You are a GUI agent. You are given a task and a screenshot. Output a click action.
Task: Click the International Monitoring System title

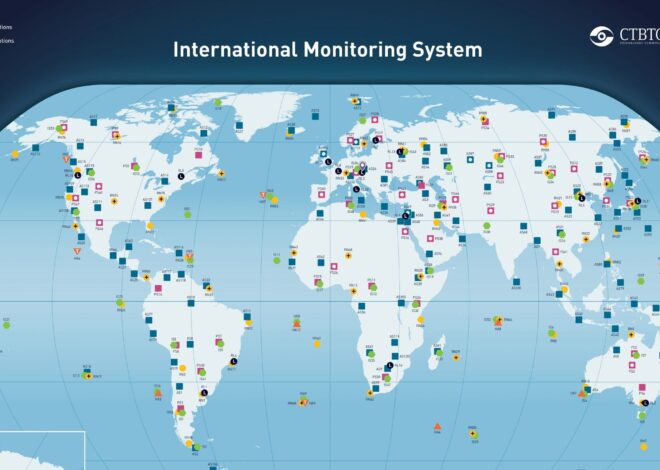click(327, 50)
